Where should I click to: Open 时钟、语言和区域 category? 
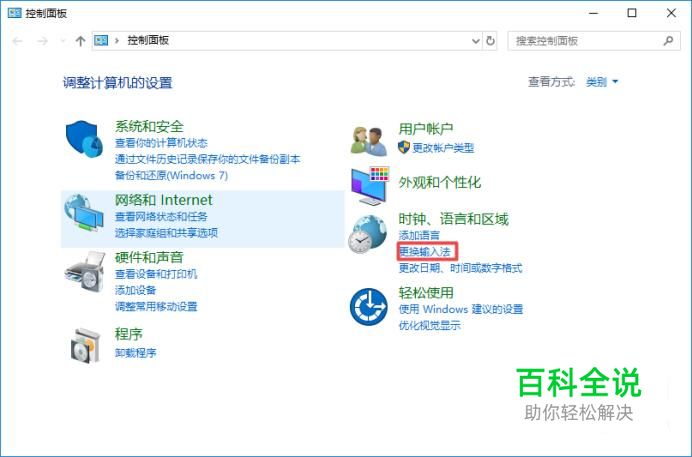[x=453, y=219]
